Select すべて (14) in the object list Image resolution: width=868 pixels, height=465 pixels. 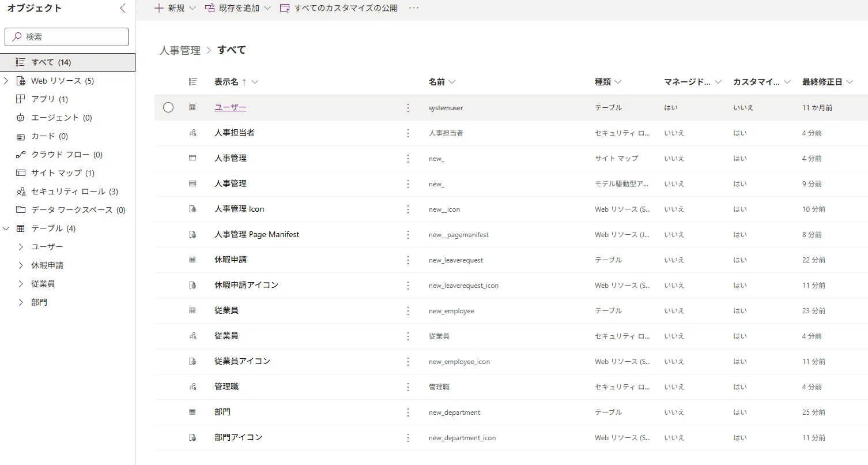(68, 62)
